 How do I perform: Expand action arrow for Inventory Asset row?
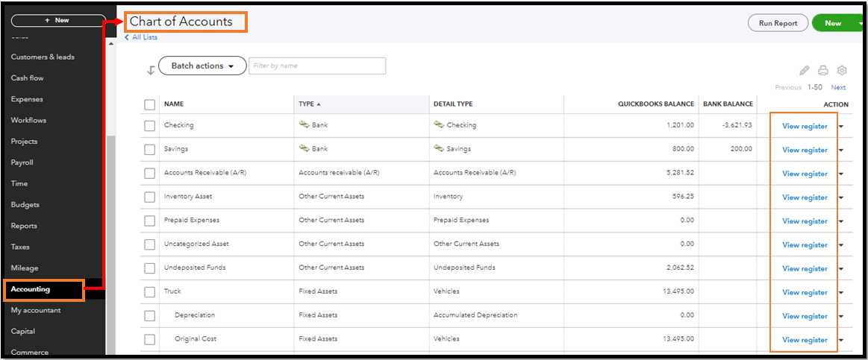point(841,198)
